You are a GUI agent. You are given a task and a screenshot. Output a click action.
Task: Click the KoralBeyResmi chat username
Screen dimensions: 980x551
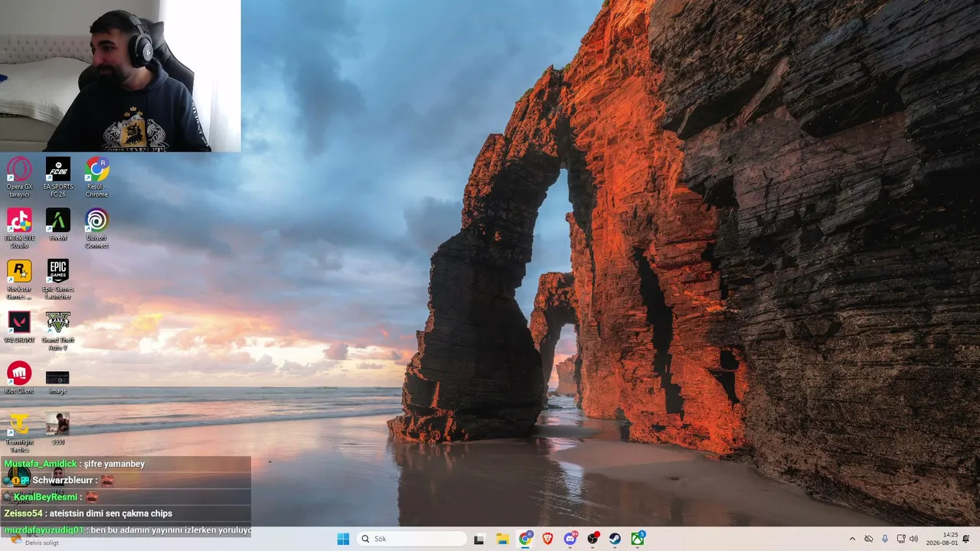point(45,497)
